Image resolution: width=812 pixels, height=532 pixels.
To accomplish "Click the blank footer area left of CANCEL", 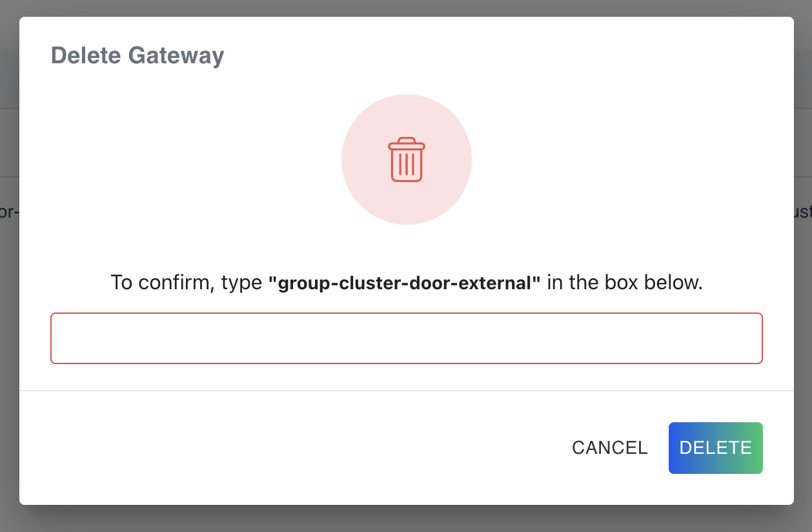I will tap(290, 448).
